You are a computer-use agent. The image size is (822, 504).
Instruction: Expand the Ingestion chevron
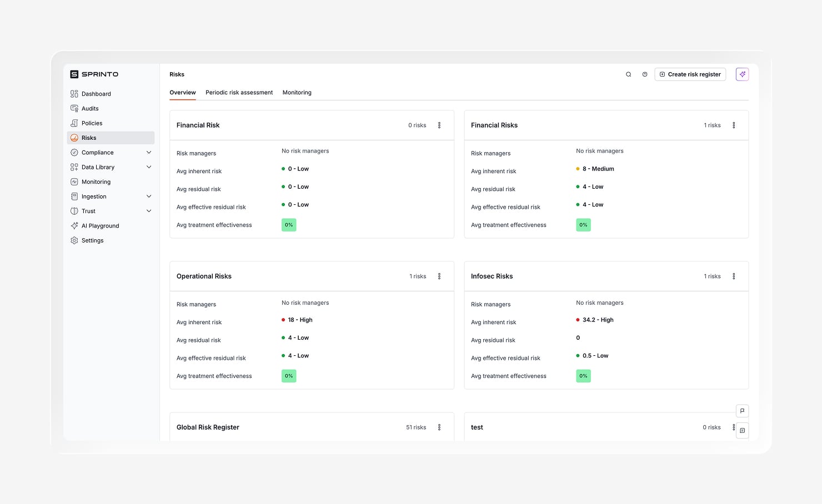tap(149, 196)
